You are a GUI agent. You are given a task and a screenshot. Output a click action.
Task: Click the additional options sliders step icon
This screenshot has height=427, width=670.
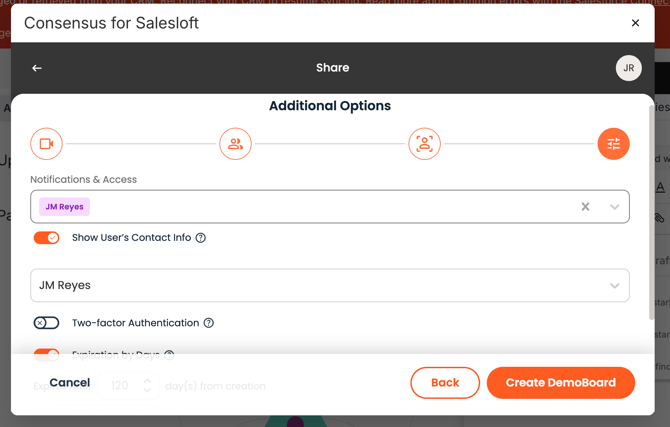[614, 144]
